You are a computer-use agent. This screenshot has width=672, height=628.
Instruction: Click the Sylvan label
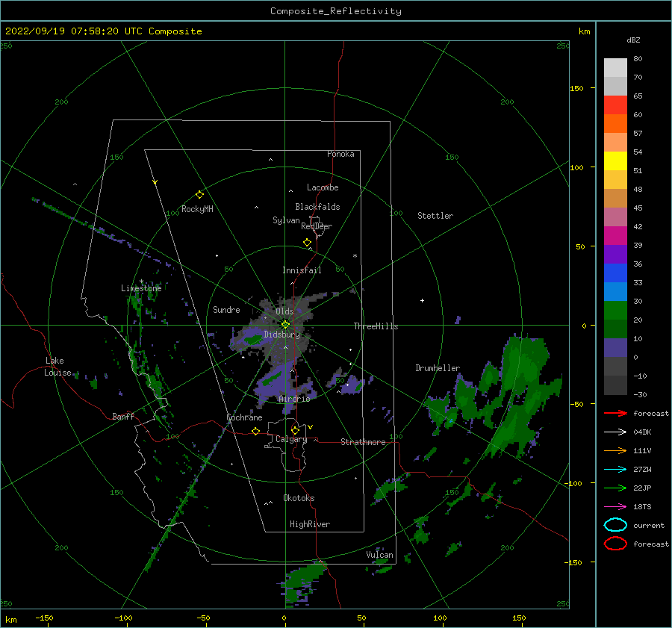[x=286, y=220]
